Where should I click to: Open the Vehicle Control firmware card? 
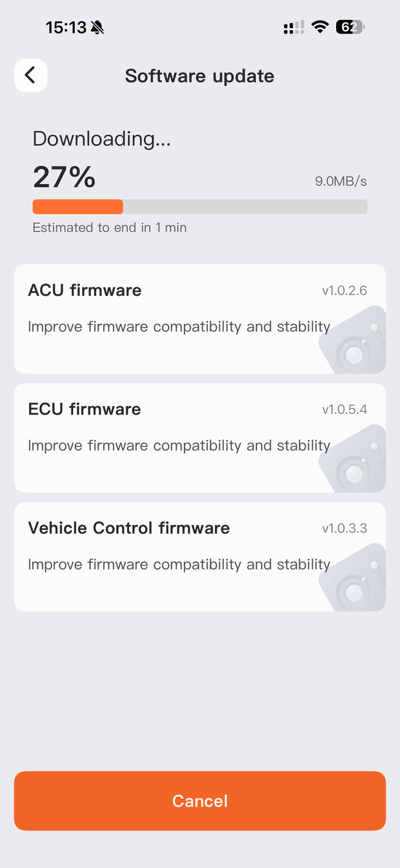coord(200,557)
